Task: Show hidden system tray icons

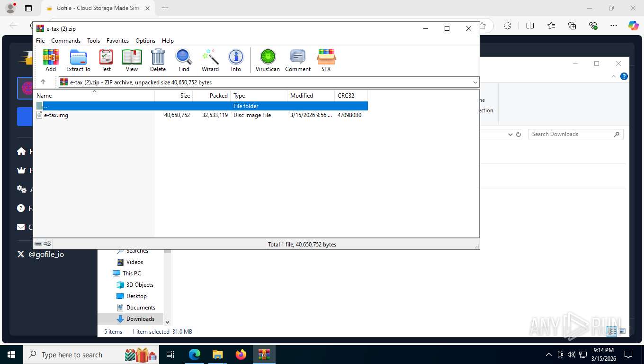Action: click(549, 355)
